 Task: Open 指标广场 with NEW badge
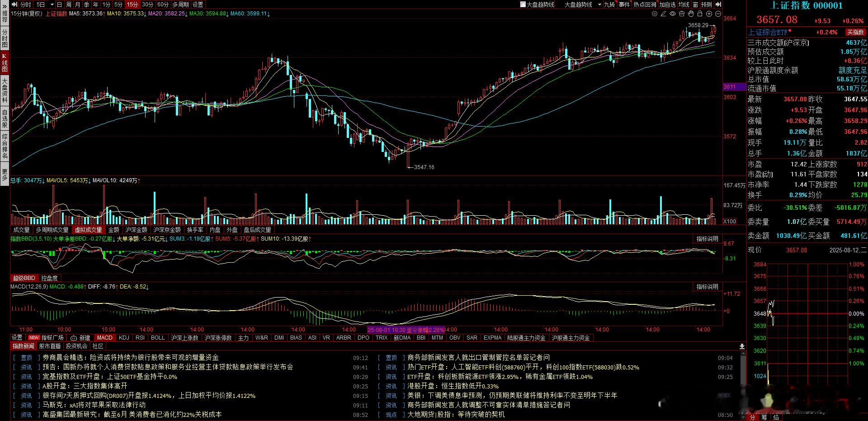pos(46,338)
